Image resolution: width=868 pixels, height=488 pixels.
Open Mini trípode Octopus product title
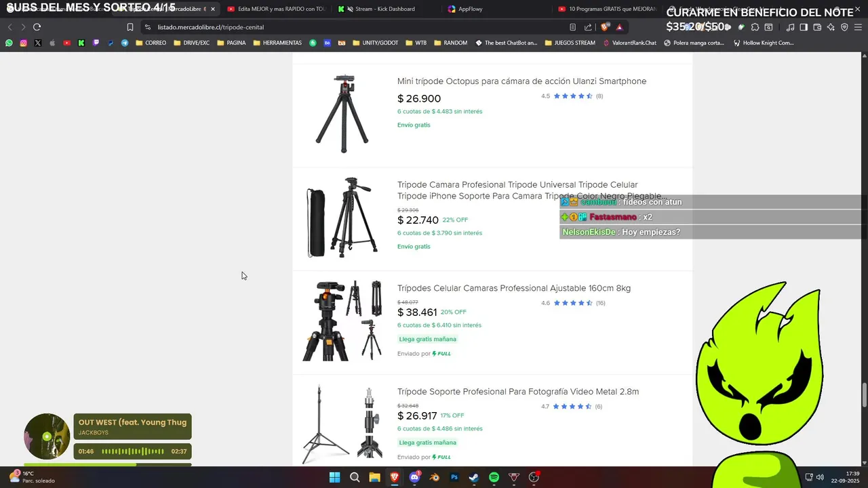[x=521, y=81]
